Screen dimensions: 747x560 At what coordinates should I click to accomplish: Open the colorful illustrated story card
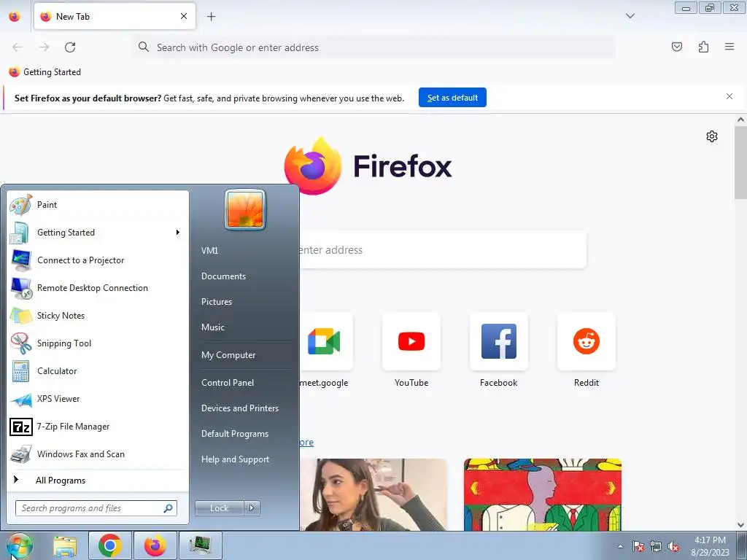[x=543, y=494]
